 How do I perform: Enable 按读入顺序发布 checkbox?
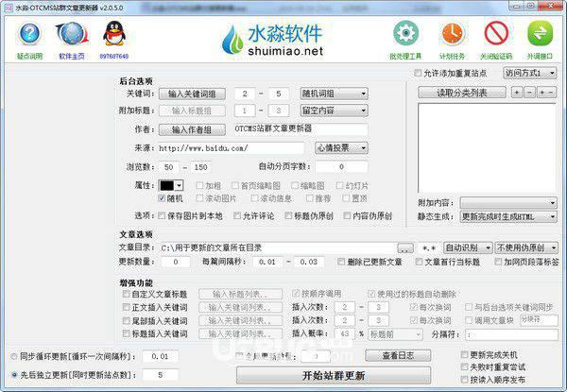coord(465,380)
